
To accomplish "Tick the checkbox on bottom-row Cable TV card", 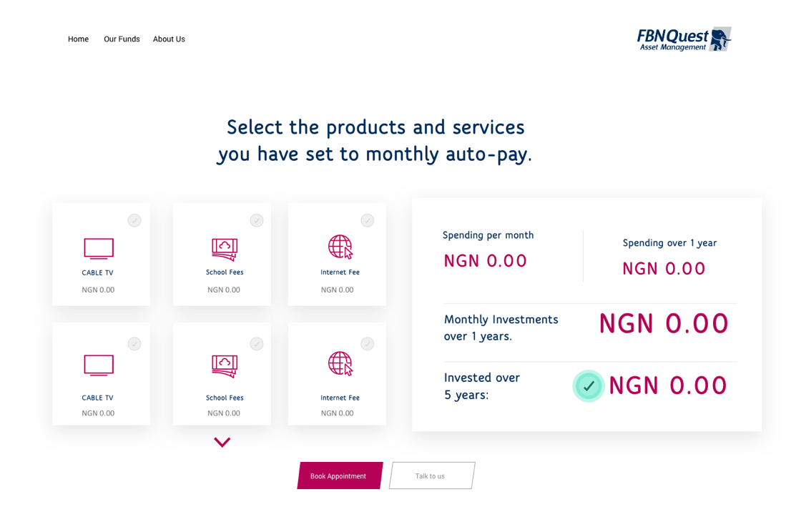I will click(134, 344).
